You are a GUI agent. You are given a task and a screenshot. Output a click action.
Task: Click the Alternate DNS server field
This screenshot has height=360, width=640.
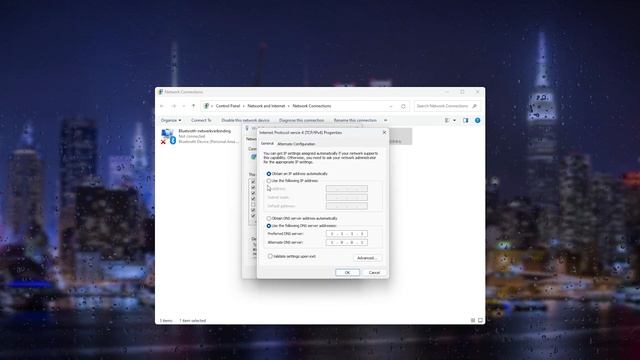347,242
